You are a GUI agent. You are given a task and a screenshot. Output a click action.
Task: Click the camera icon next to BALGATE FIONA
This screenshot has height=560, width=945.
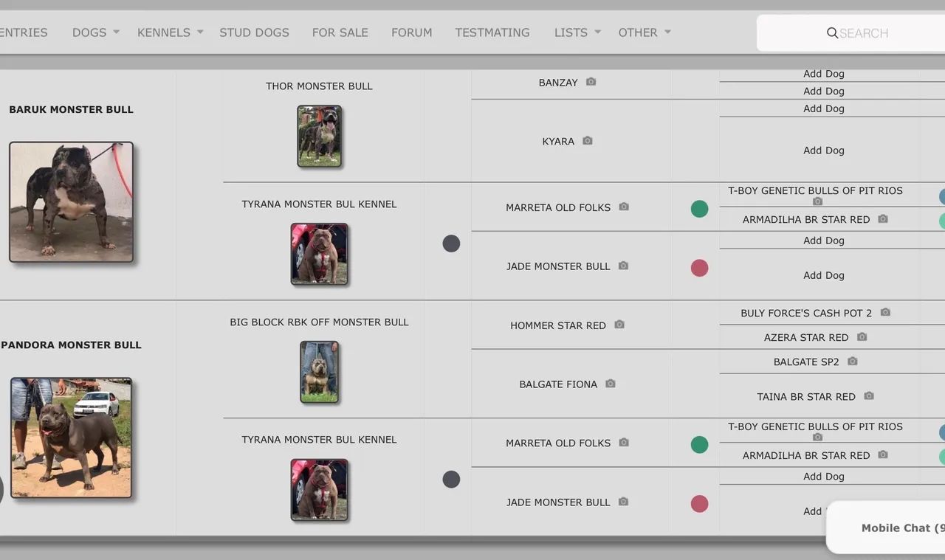[610, 384]
